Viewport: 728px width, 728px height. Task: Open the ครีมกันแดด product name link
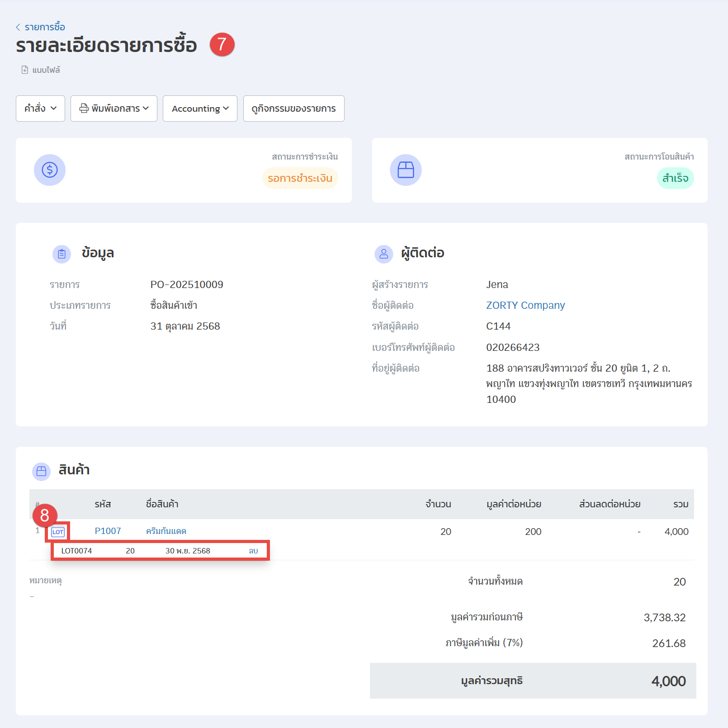point(166,531)
